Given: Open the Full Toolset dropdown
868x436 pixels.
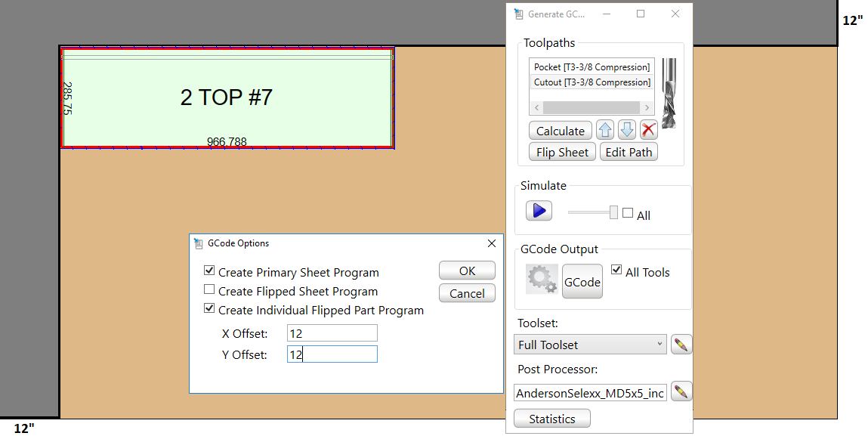Looking at the screenshot, I should click(591, 345).
